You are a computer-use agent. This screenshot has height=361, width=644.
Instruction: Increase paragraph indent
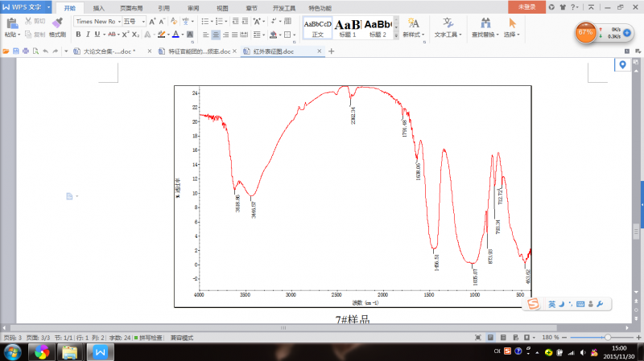tap(245, 22)
